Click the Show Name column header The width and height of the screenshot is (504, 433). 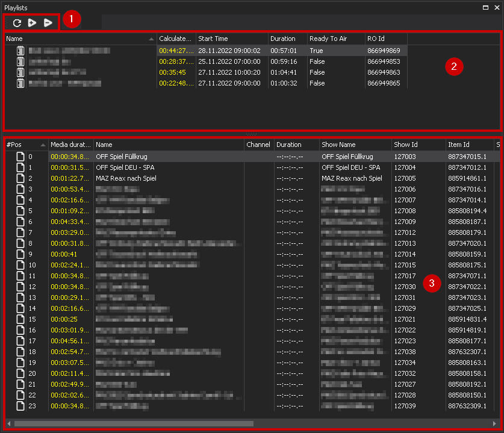pos(354,145)
